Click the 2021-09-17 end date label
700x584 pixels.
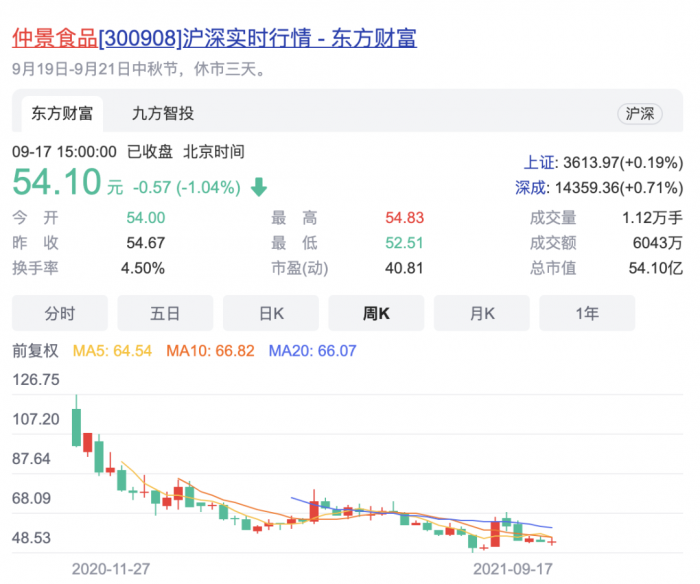pyautogui.click(x=512, y=569)
